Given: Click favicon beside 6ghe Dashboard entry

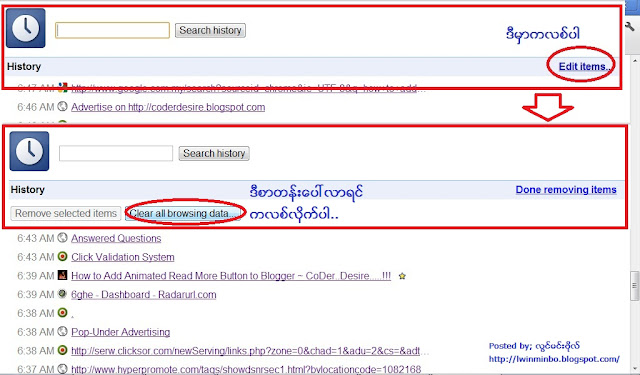Looking at the screenshot, I should [x=62, y=294].
